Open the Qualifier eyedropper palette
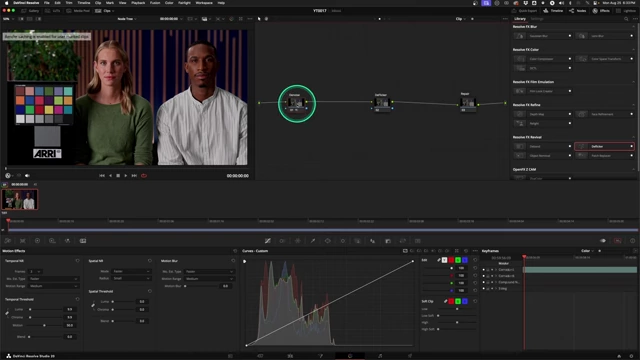The height and width of the screenshot is (360, 640). pos(313,241)
